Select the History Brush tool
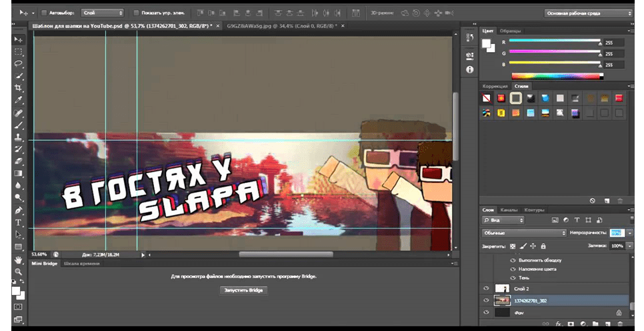Screen dimensions: 644x331 [18, 149]
